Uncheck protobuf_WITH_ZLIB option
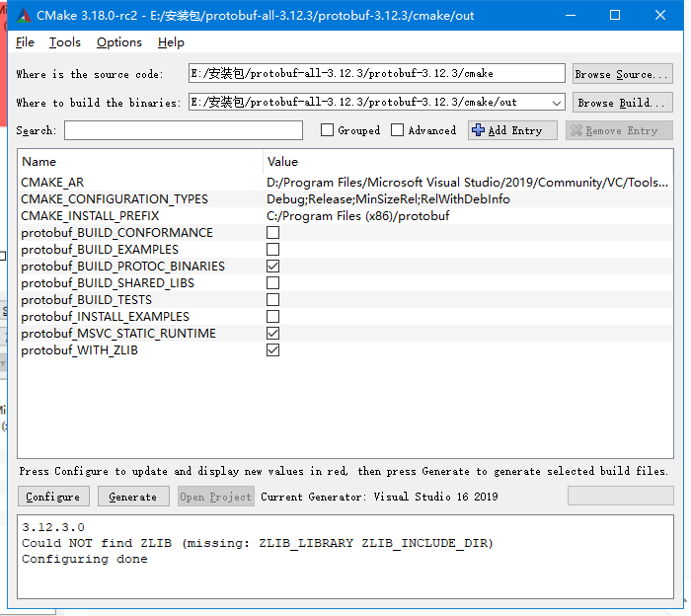 (272, 350)
